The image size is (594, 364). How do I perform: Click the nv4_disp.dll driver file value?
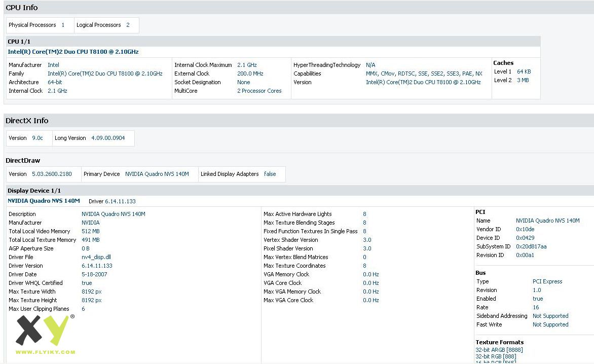coord(96,257)
